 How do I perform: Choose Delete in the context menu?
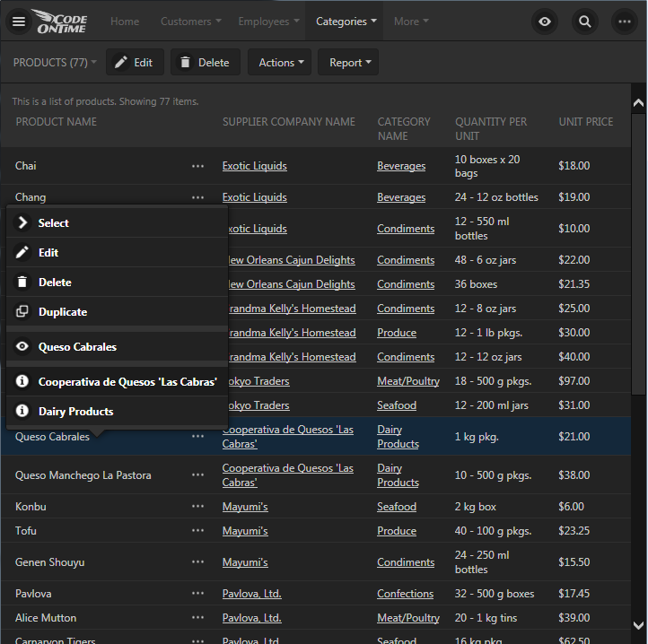click(117, 283)
